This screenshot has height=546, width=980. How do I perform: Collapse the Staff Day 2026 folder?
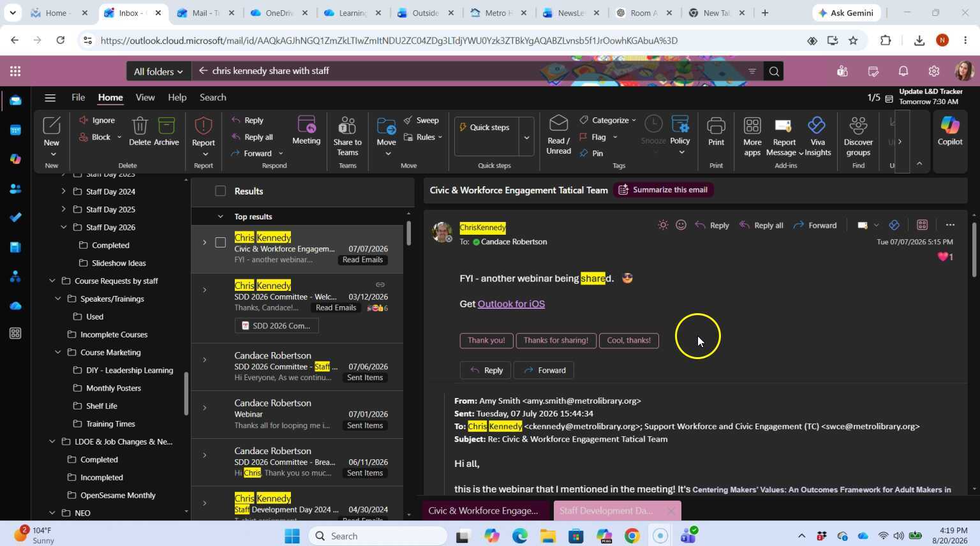pos(63,227)
